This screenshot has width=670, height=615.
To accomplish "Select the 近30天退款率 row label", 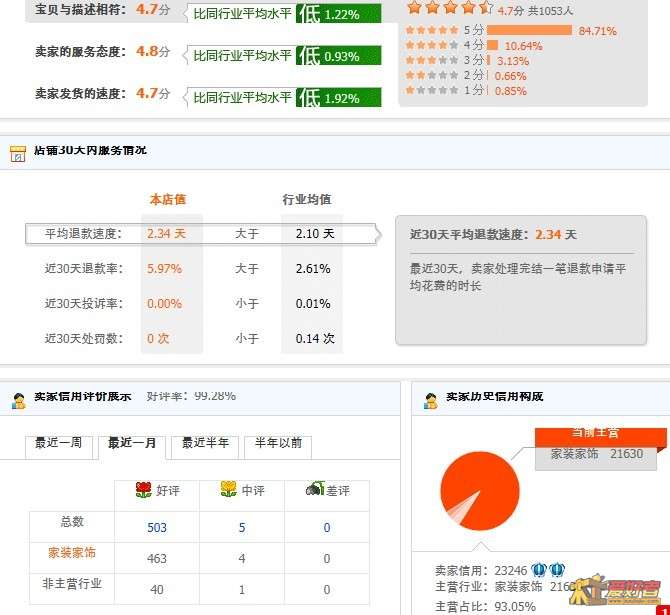I will coord(84,269).
